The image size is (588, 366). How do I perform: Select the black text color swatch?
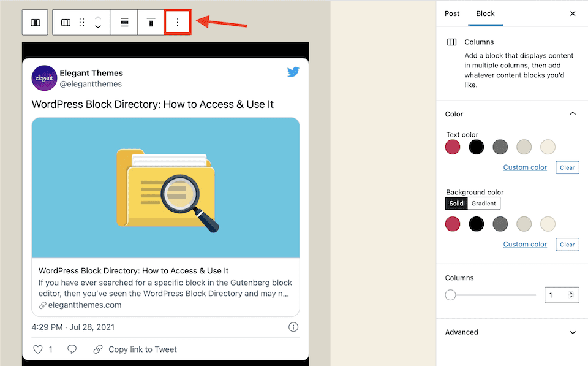(477, 147)
